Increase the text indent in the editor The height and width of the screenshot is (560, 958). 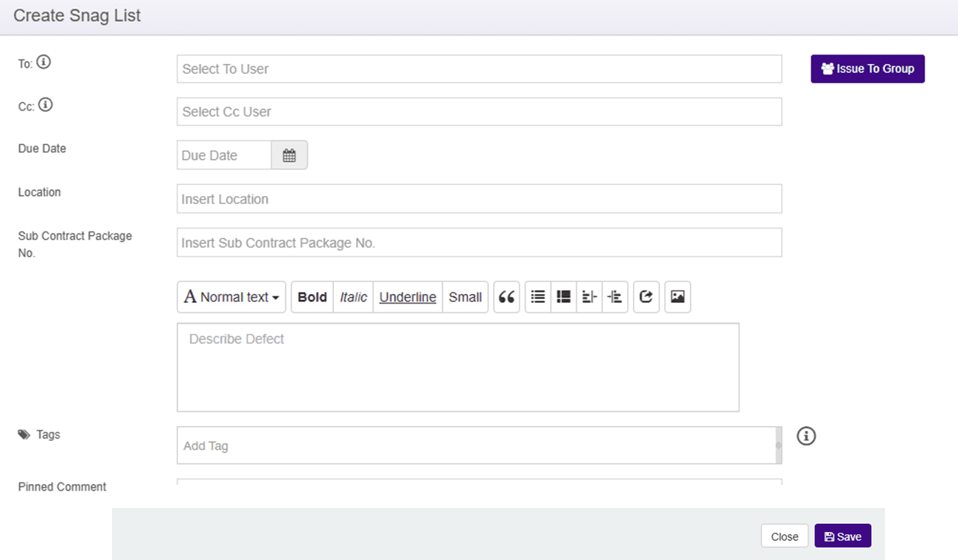[x=615, y=296]
